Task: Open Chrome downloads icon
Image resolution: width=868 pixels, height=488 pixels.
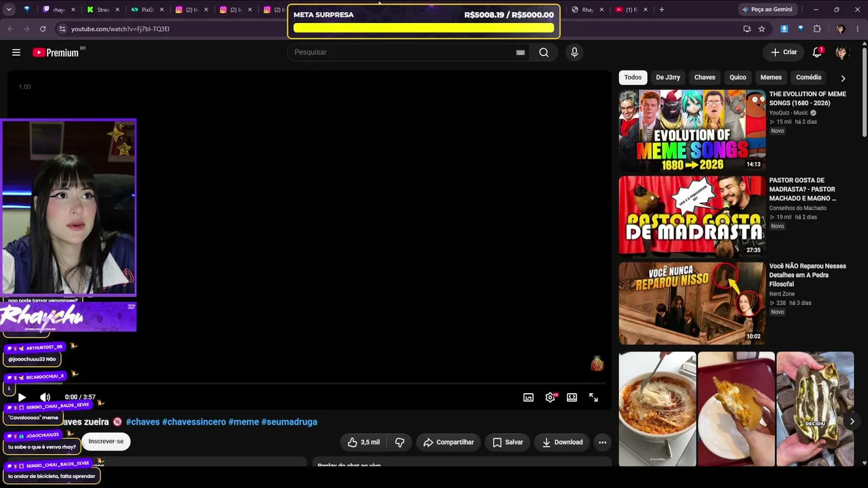Action: coord(785,29)
